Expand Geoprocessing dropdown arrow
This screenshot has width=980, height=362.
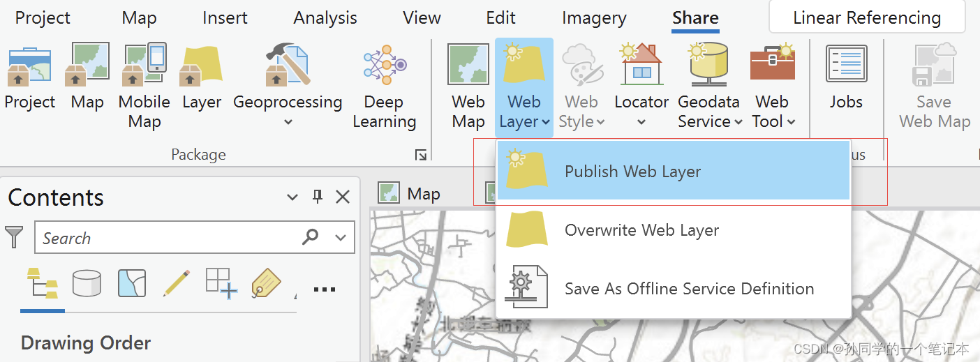(288, 123)
